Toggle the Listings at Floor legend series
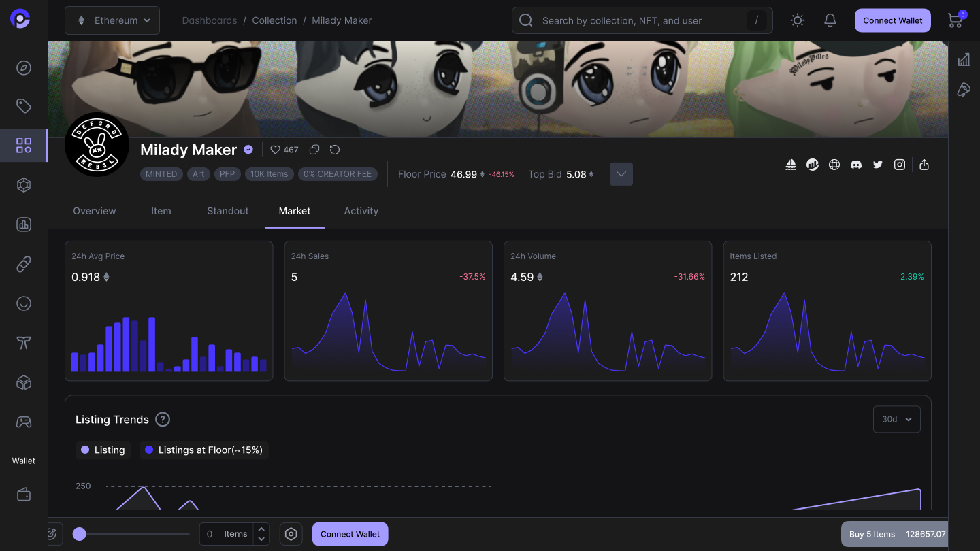 (x=204, y=450)
